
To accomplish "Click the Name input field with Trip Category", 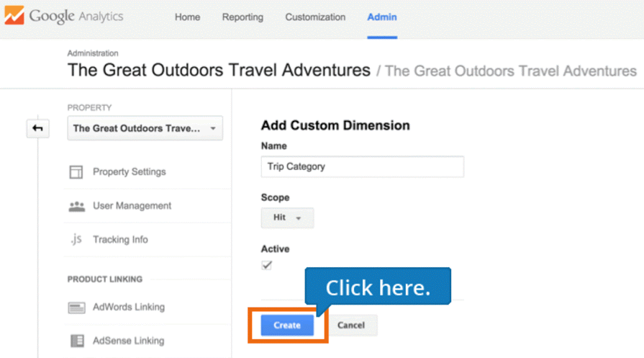I will coord(362,166).
